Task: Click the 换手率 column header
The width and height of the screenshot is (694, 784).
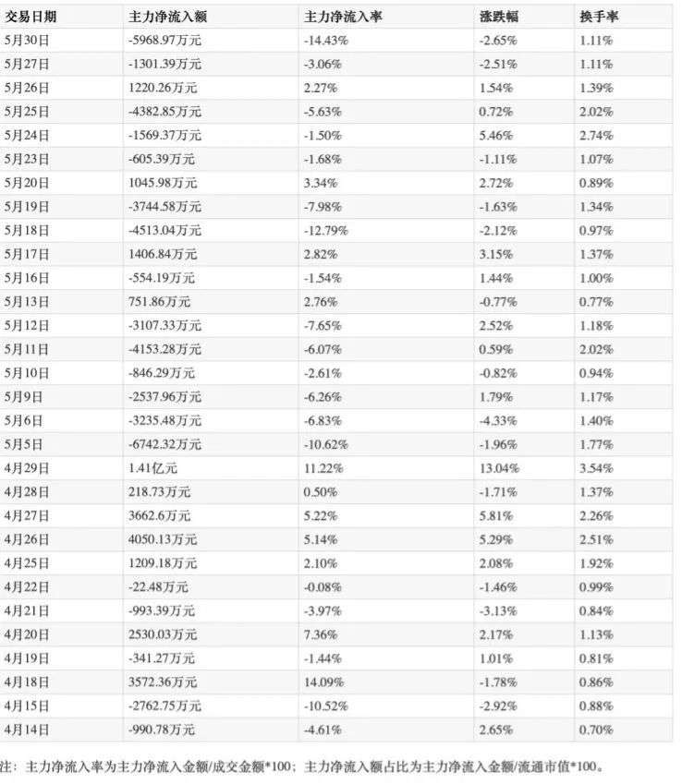Action: (599, 17)
